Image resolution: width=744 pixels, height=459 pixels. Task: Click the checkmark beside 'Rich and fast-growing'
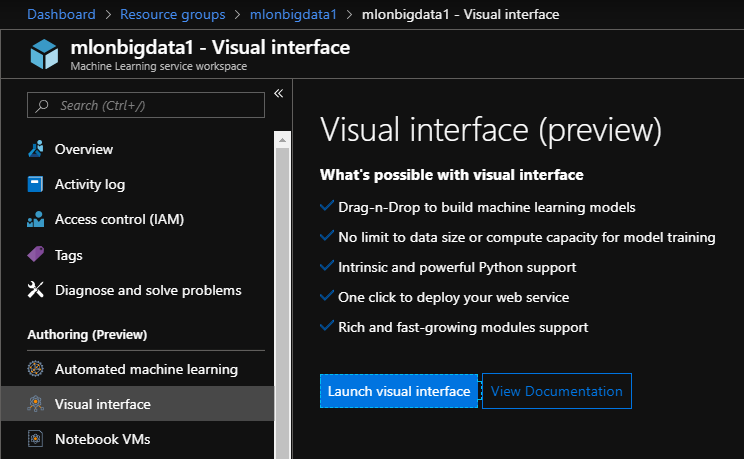click(326, 326)
